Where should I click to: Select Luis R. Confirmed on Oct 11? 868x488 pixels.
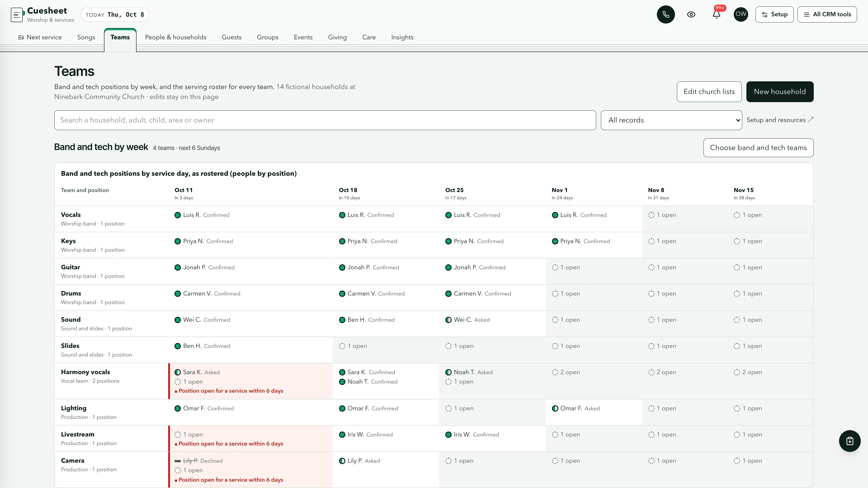[x=202, y=215]
